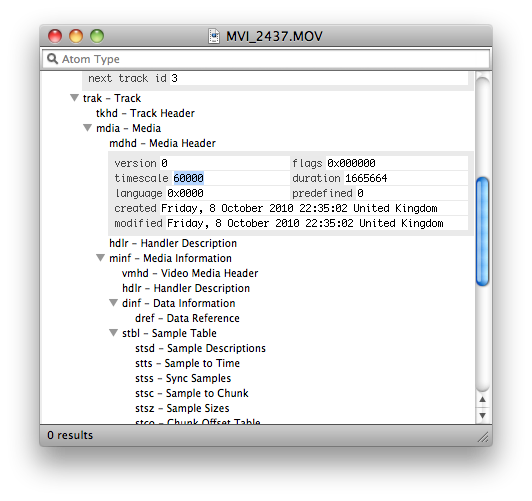The height and width of the screenshot is (501, 532).
Task: Select stsd - Sample Descriptions row
Action: 200,348
